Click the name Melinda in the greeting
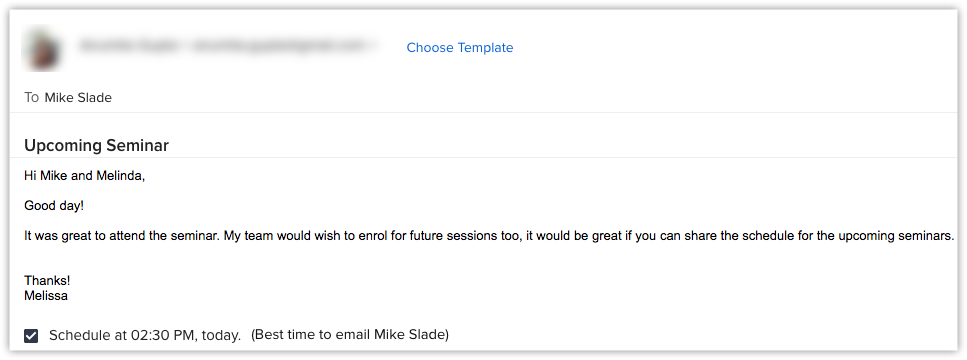Screen dimensions: 967x360 (121, 176)
